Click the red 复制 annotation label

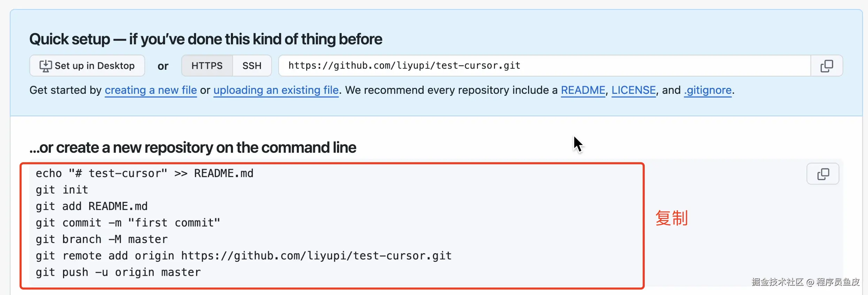671,218
